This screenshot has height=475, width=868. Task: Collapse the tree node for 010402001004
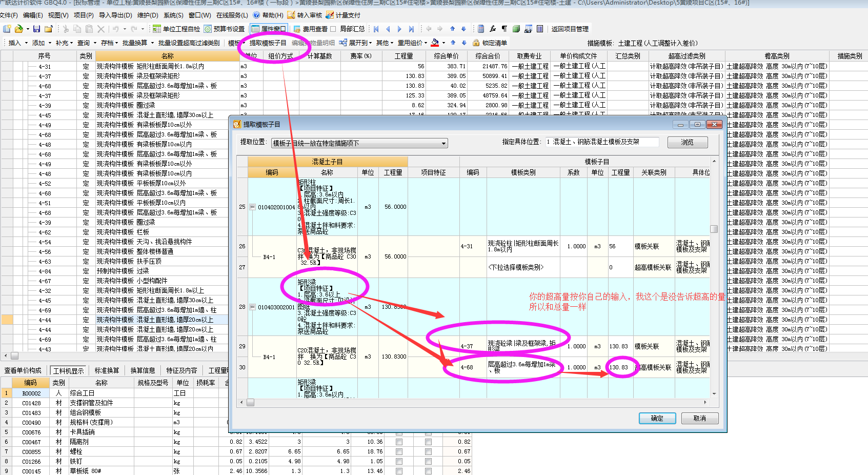(252, 207)
